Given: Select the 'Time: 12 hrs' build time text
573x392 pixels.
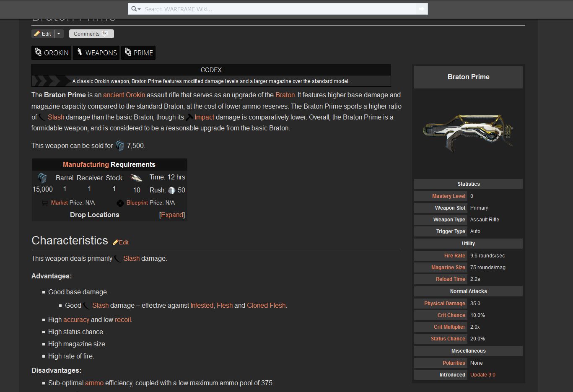Looking at the screenshot, I should click(x=167, y=177).
